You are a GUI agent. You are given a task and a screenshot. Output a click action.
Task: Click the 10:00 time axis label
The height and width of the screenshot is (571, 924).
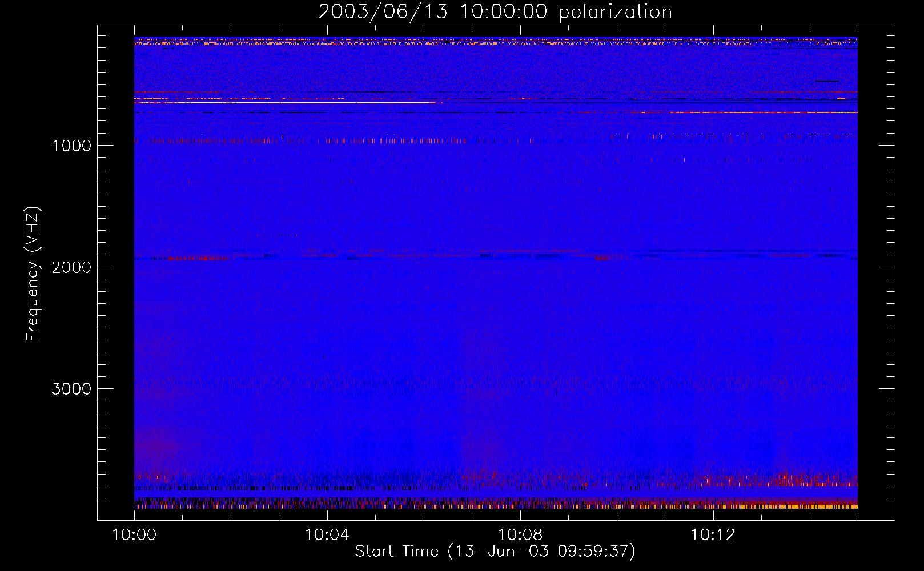coord(134,534)
